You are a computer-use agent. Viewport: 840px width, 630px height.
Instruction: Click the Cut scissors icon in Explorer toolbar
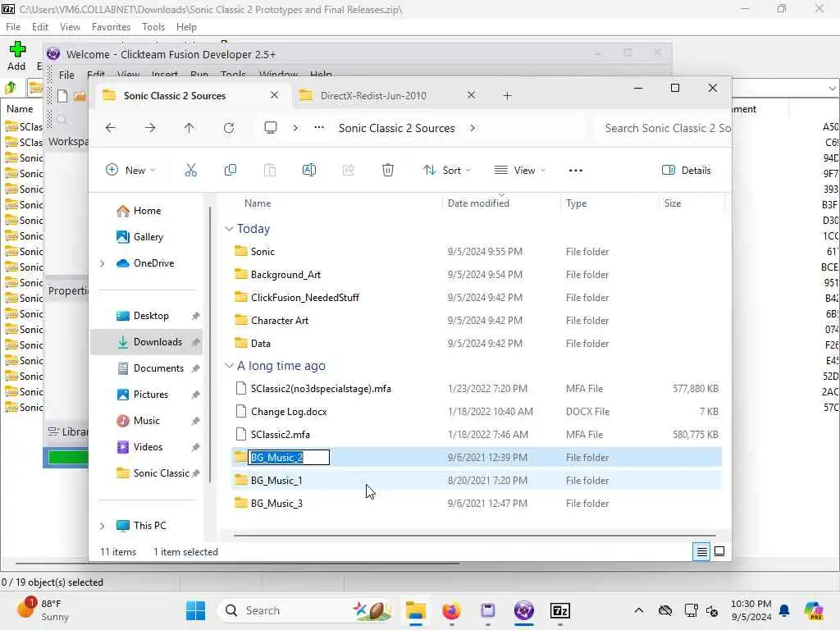click(190, 171)
